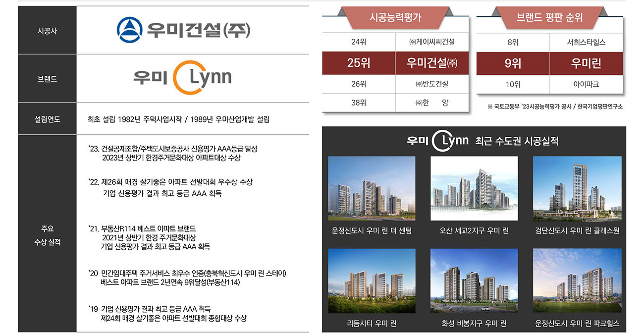The height and width of the screenshot is (335, 644).
Task: Click the 38위 rank cell
Action: [x=359, y=103]
